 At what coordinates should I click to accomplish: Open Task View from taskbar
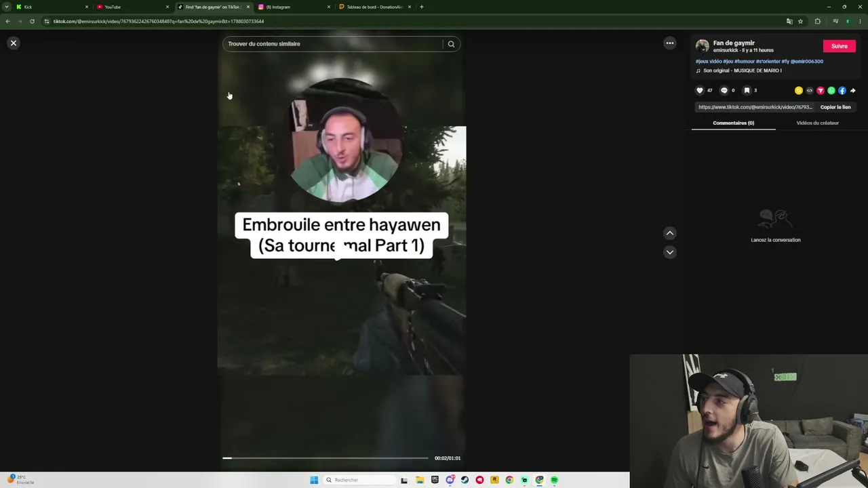coord(404,480)
